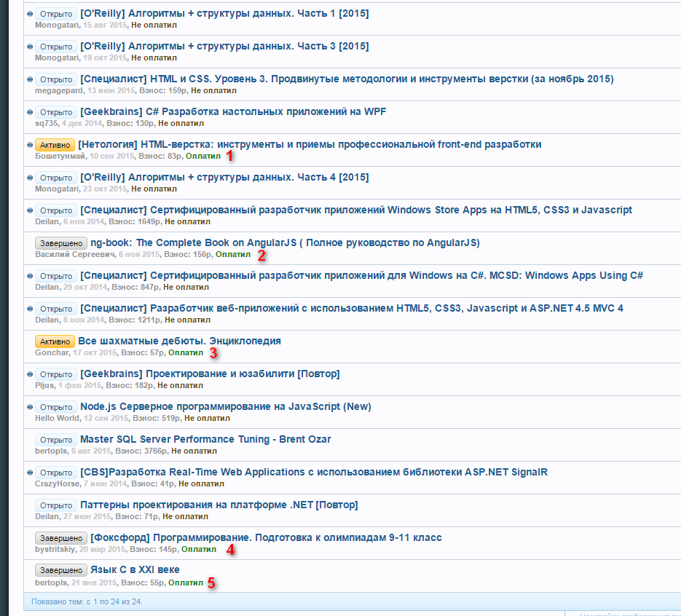Click the bullet icon beside the ASP.NET SignalR thread
681x616 pixels.
pos(30,473)
